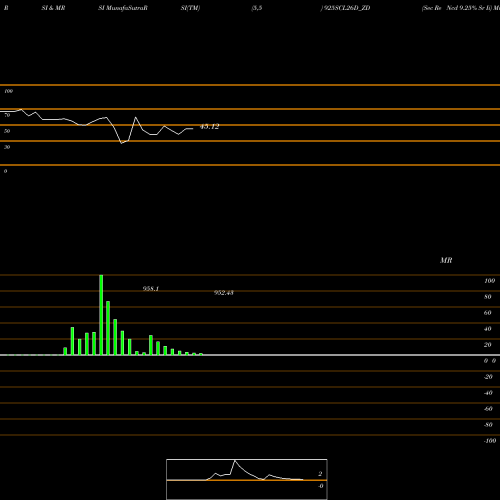Click the RSI value '45.12'
Screen dimensions: 500x500
[x=209, y=127]
